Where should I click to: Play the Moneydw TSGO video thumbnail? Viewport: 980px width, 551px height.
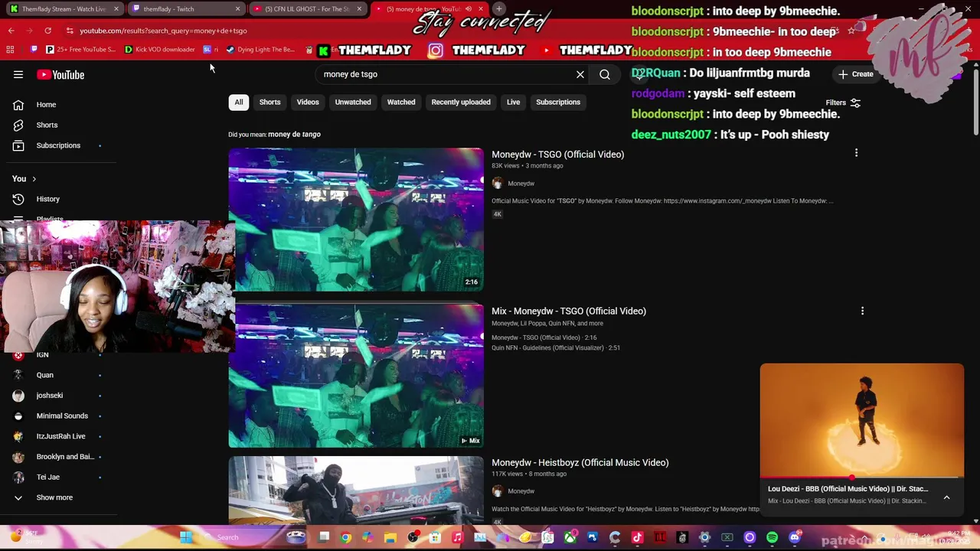356,220
